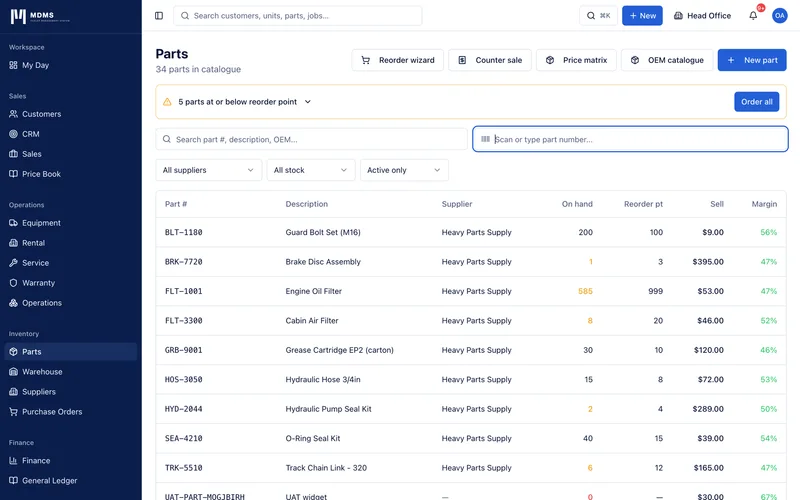Viewport: 800px width, 500px height.
Task: Click the Scan or type part number field
Action: coord(630,139)
